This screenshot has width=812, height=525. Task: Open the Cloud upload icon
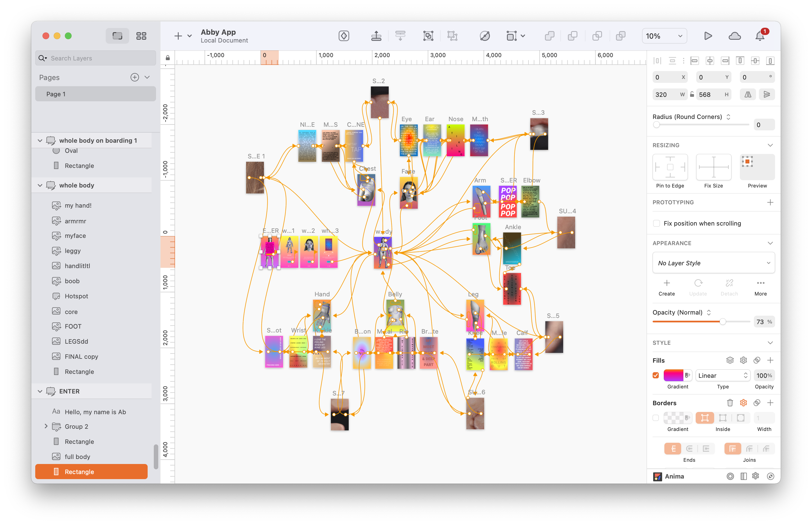[734, 36]
